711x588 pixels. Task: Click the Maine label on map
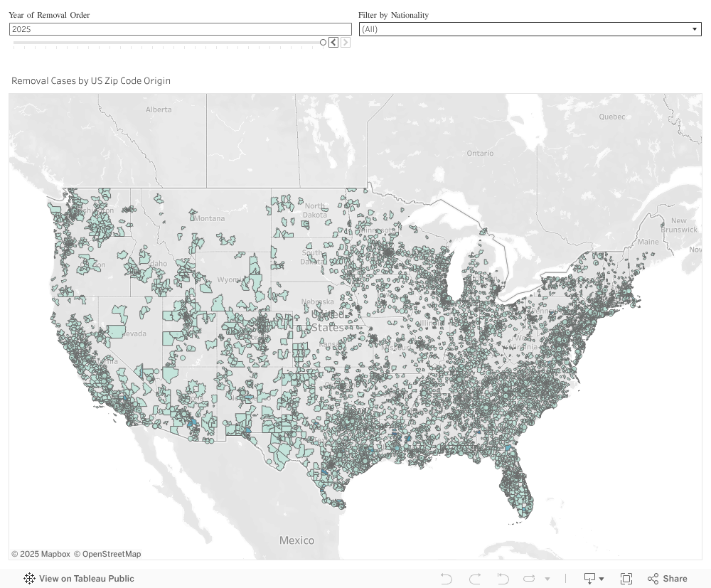648,242
